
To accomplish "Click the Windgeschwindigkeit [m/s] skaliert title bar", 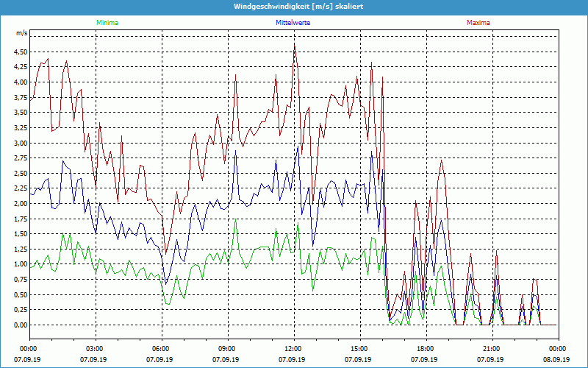I will [294, 6].
